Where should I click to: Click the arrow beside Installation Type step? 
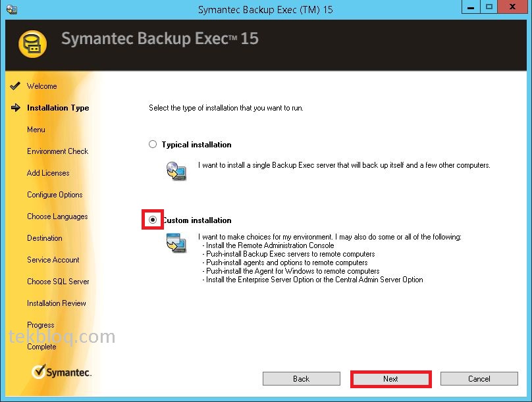(x=16, y=108)
